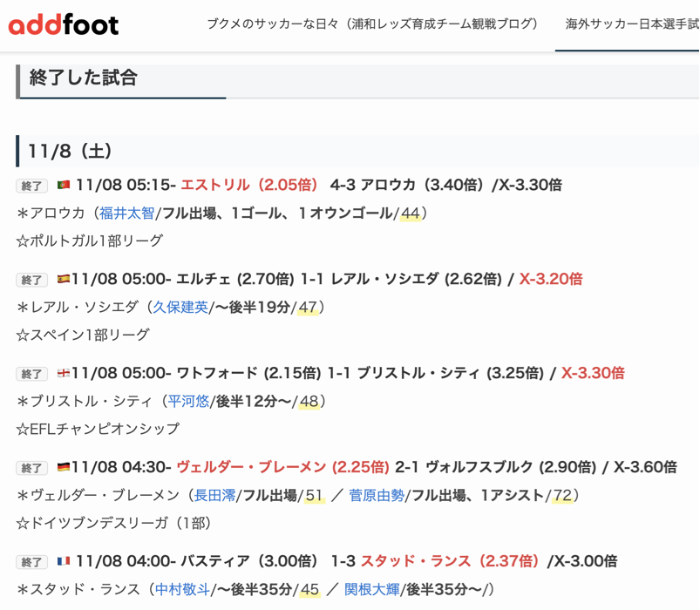
Task: Click the England flag icon
Action: (63, 374)
